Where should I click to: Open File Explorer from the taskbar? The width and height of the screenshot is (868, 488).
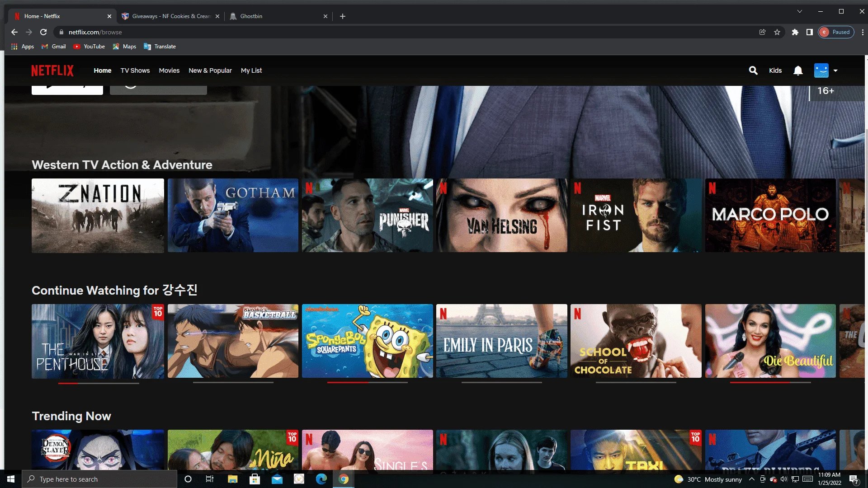click(x=232, y=479)
